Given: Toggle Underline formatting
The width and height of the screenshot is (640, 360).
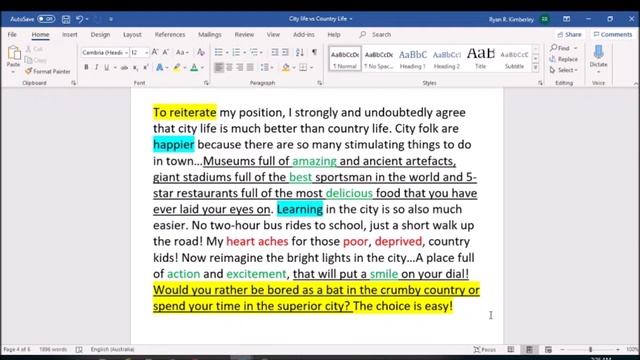Looking at the screenshot, I should [x=107, y=67].
